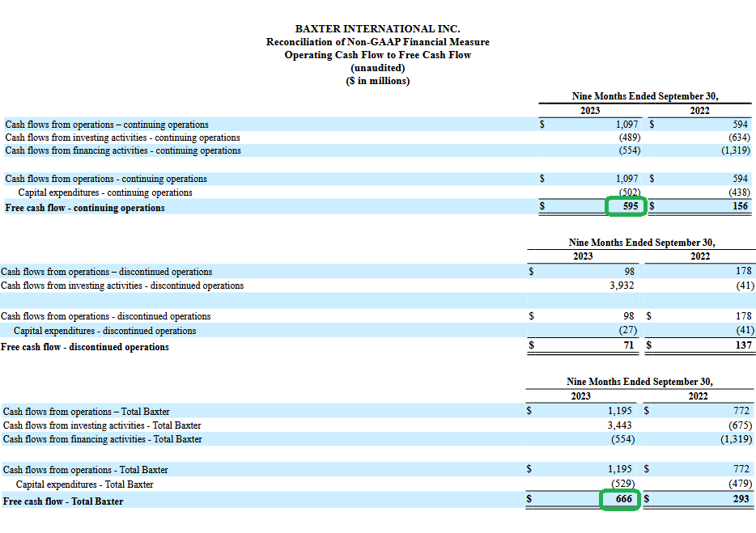Select the "Reconciliation of Non-GAAP Financial Measure" heading
This screenshot has height=533, width=756.
coord(377,42)
